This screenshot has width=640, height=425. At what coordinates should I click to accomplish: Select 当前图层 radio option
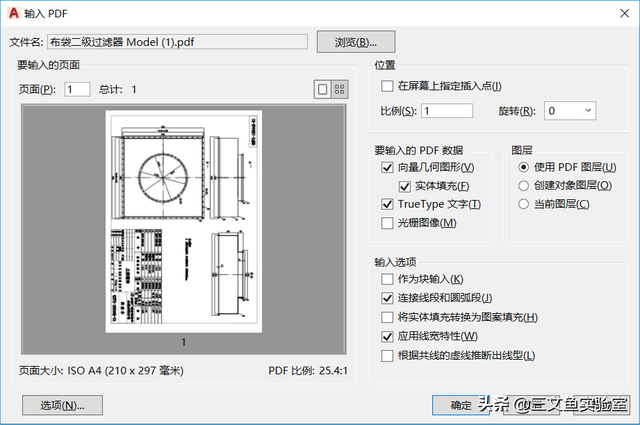coord(523,204)
